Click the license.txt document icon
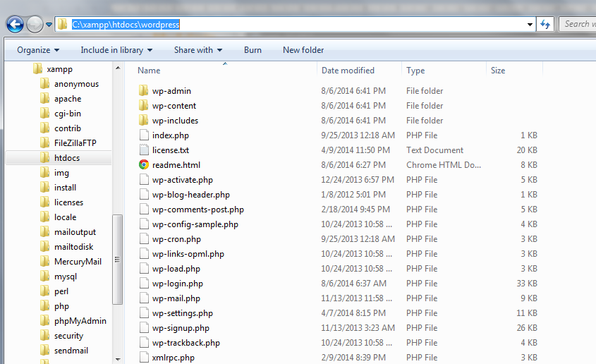This screenshot has width=596, height=364. (x=144, y=150)
